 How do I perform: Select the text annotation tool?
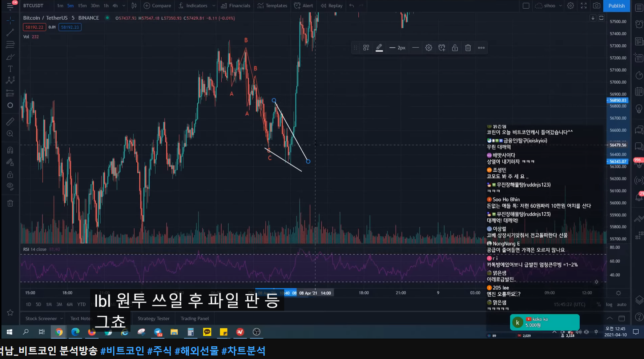(10, 69)
